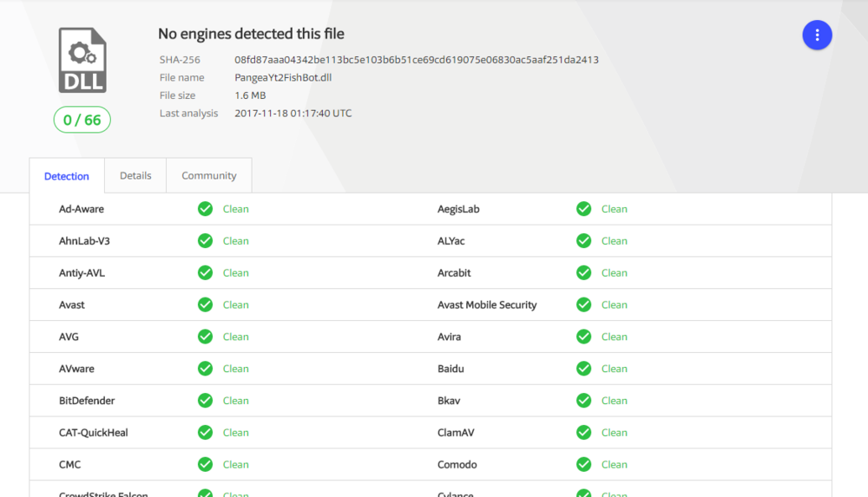
Task: Click the ALYac engine name
Action: [x=451, y=241]
